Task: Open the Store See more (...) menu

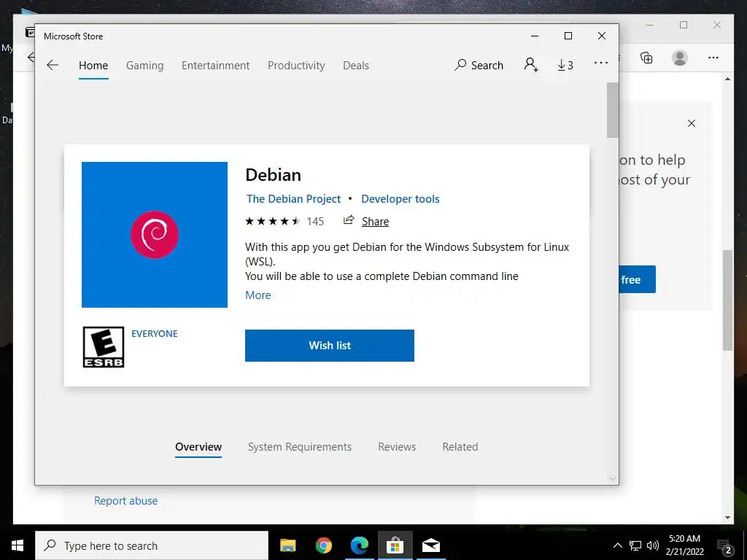Action: (x=601, y=63)
